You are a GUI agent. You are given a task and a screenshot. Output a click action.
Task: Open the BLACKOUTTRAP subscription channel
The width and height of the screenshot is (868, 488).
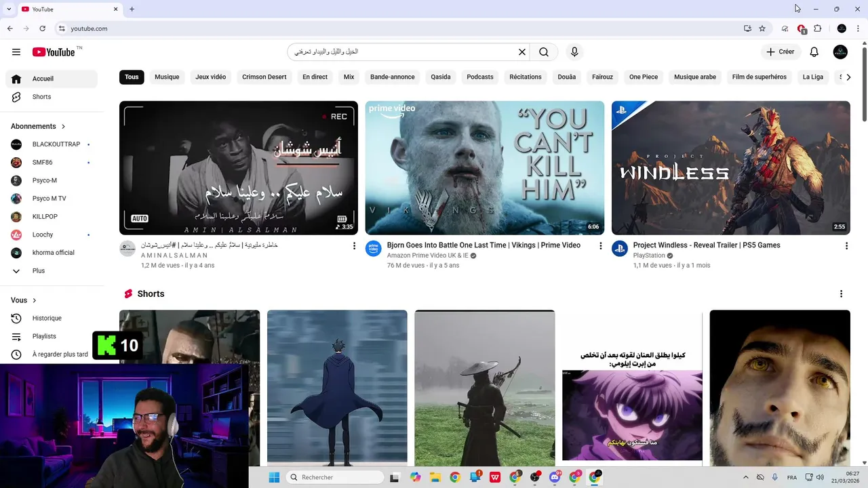[52, 144]
